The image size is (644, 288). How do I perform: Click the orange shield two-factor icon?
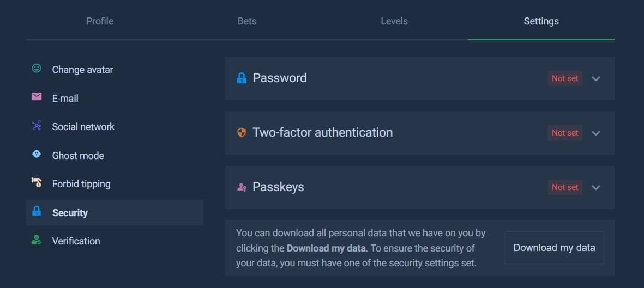tap(242, 133)
